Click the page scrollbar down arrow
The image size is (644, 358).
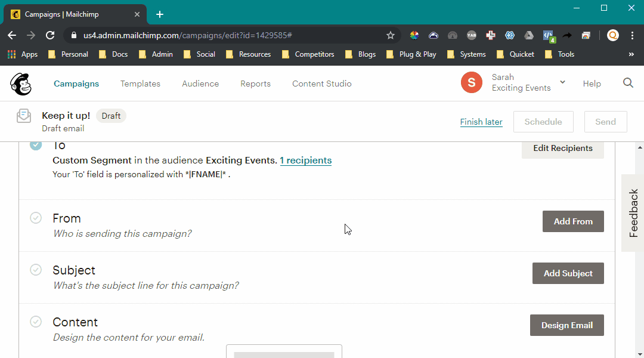640,354
